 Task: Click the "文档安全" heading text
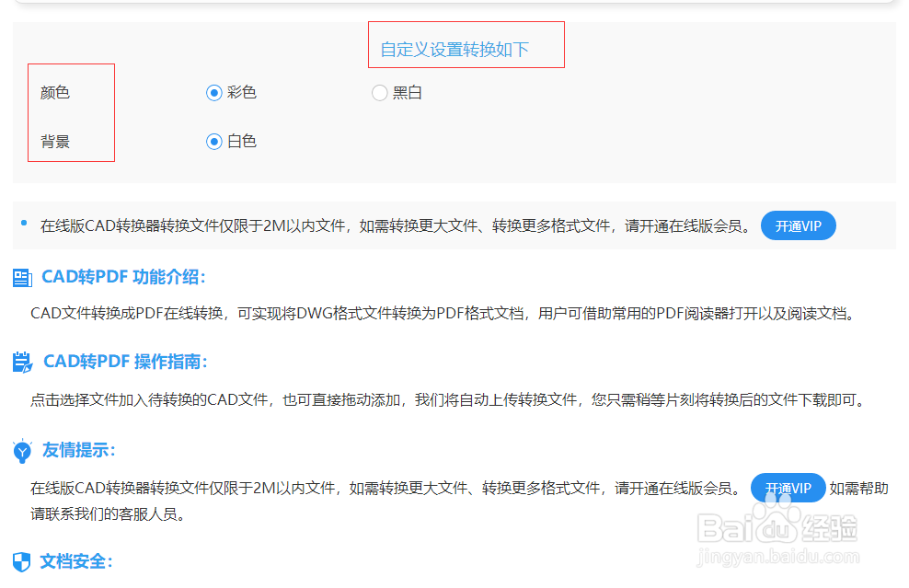75,562
